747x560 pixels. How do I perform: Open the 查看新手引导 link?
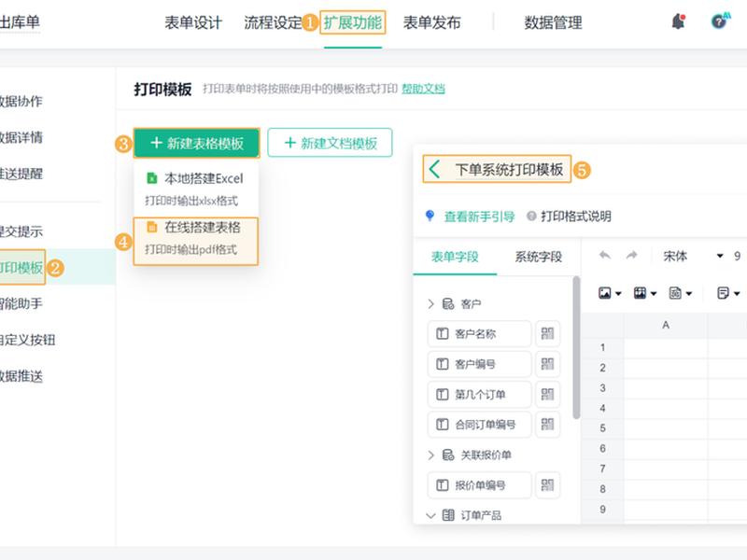tap(479, 217)
